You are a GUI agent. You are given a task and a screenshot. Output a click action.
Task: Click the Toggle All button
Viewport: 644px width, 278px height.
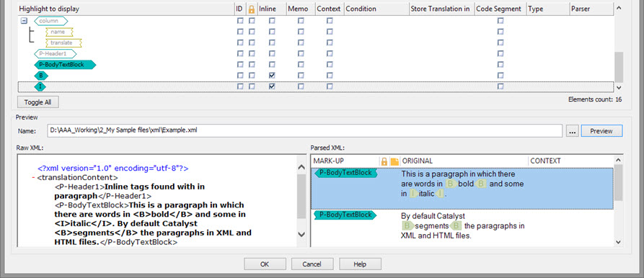tap(38, 102)
